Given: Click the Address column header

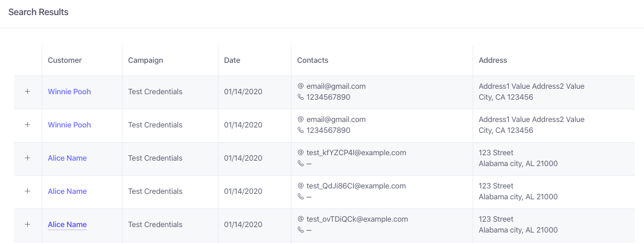Looking at the screenshot, I should click(x=493, y=60).
